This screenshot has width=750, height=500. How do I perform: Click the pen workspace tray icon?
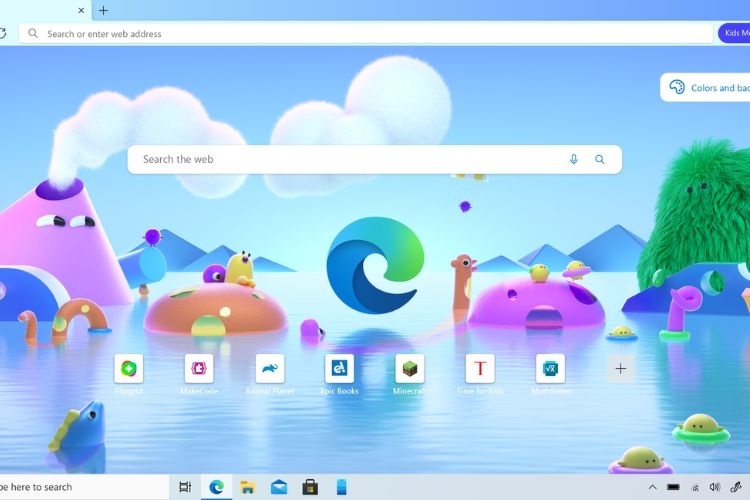[736, 487]
